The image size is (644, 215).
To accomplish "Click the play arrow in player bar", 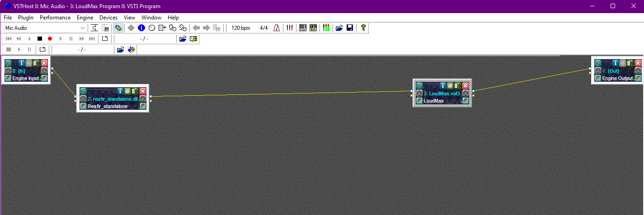I will pyautogui.click(x=61, y=39).
